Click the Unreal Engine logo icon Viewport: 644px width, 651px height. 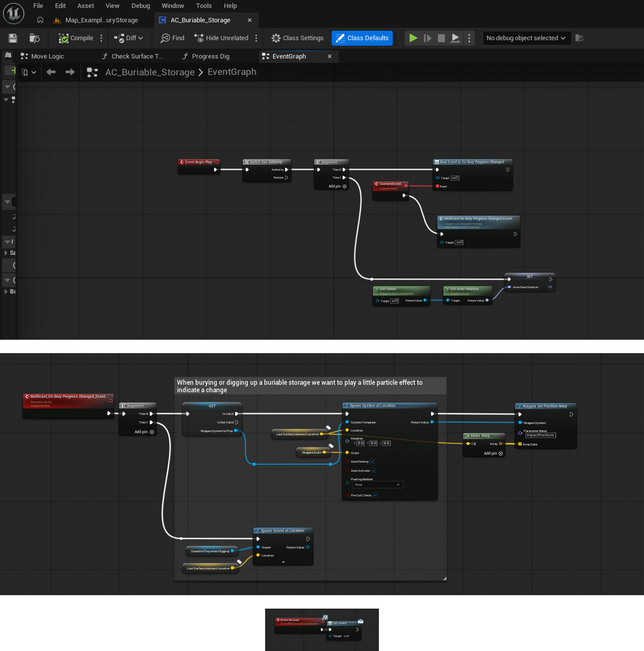13,13
